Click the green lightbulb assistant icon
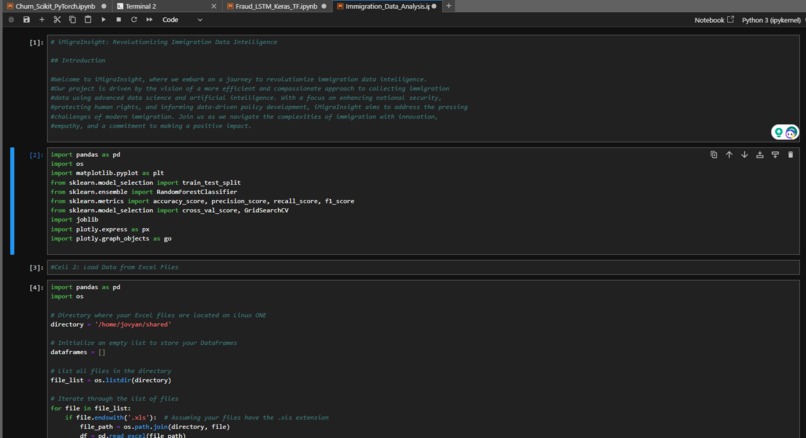Screen dimensions: 806x438 click(779, 133)
